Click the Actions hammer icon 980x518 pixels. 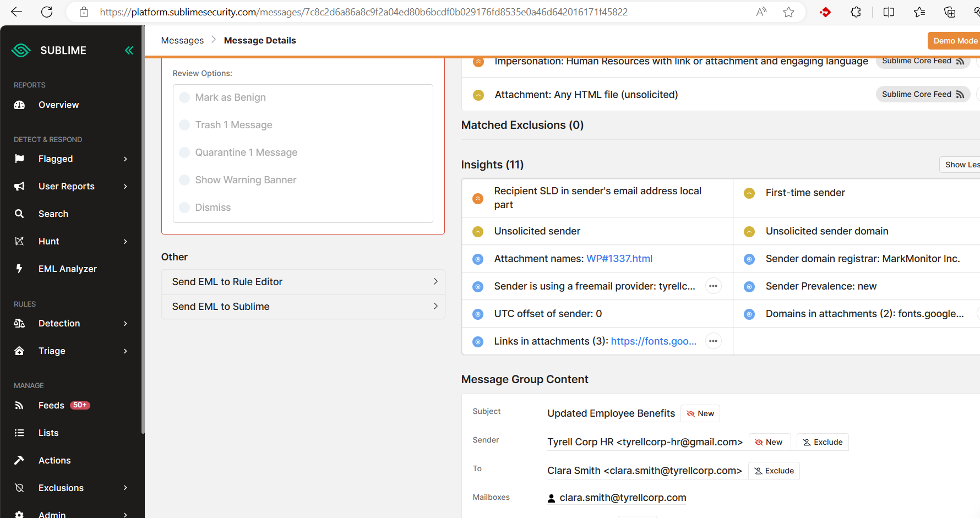point(19,460)
